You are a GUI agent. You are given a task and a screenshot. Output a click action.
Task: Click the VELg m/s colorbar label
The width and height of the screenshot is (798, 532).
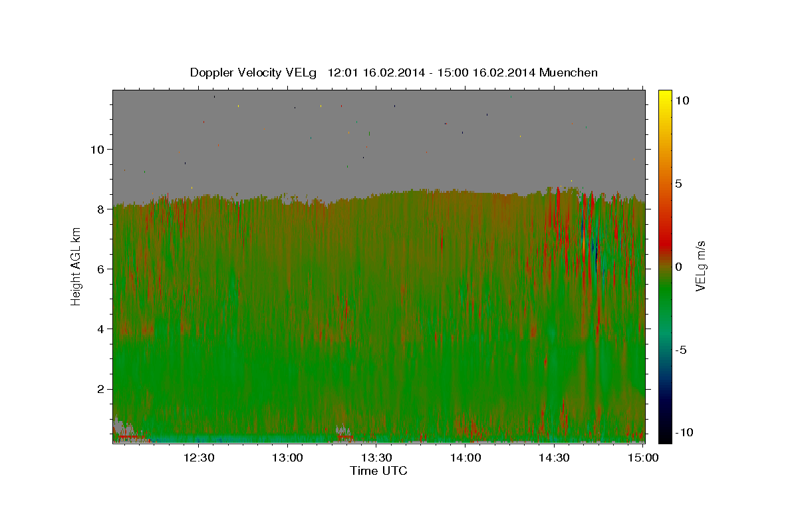point(700,265)
